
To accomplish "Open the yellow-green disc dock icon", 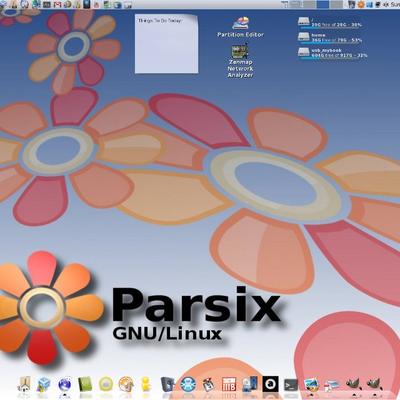I will click(x=106, y=384).
